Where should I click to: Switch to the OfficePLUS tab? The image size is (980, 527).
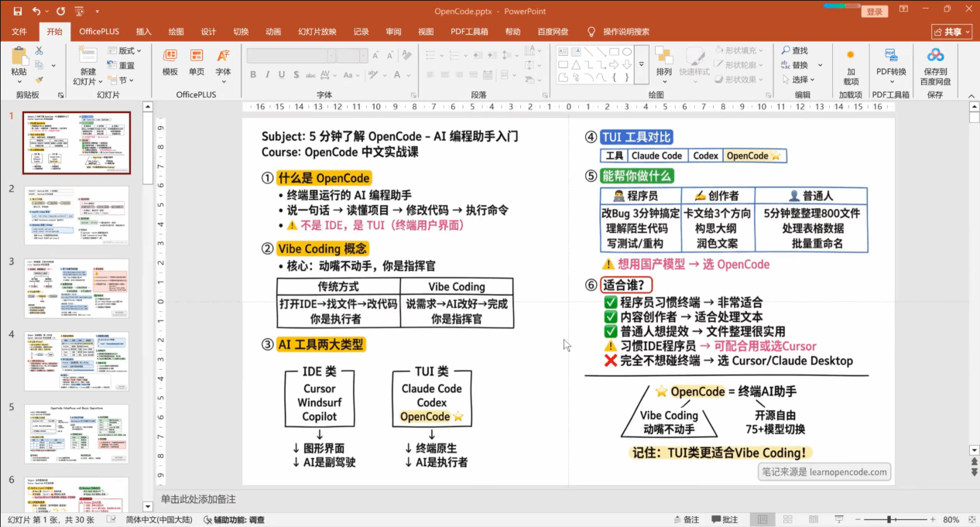[x=99, y=32]
